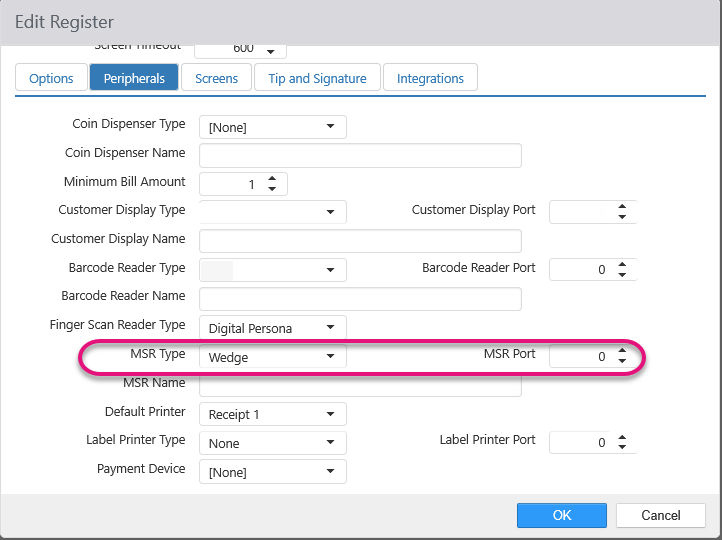
Task: Increase Label Printer Port value
Action: 622,437
